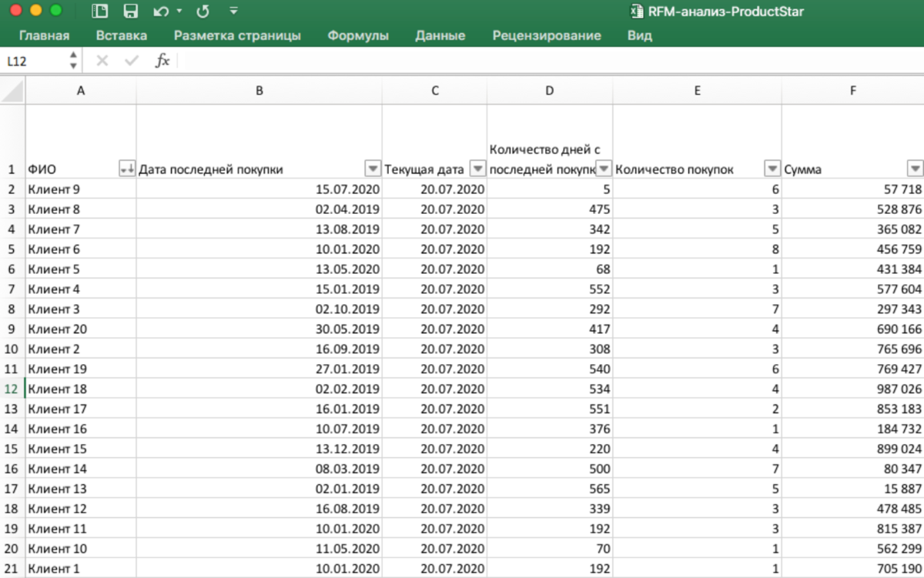Select cell containing Клиент 18
This screenshot has height=578, width=924.
tap(81, 389)
